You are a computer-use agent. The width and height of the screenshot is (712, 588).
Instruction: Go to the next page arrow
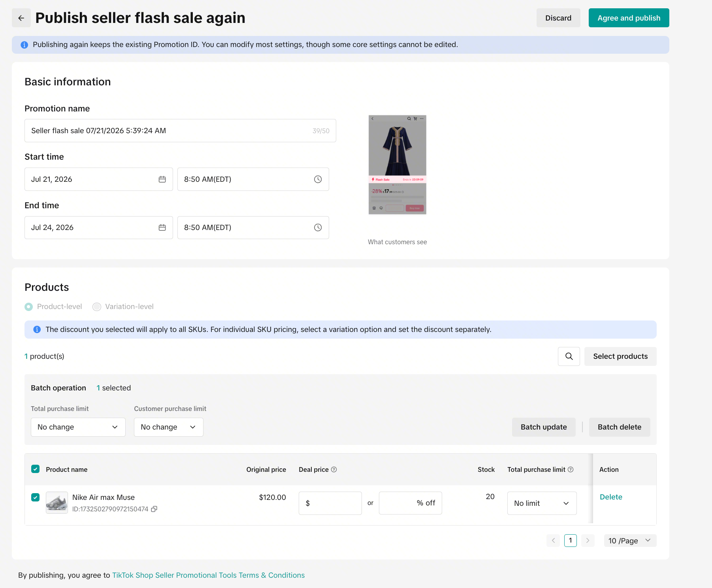pyautogui.click(x=588, y=541)
